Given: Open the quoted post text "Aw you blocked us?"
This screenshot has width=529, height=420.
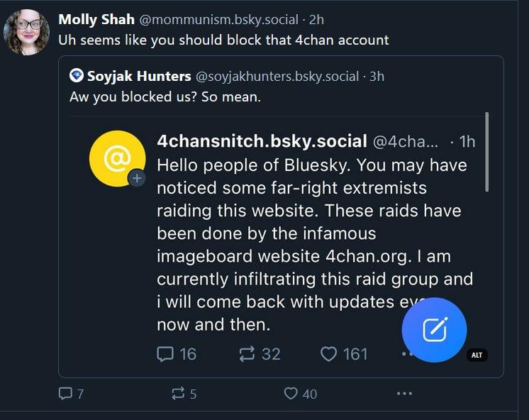Looking at the screenshot, I should [x=165, y=96].
